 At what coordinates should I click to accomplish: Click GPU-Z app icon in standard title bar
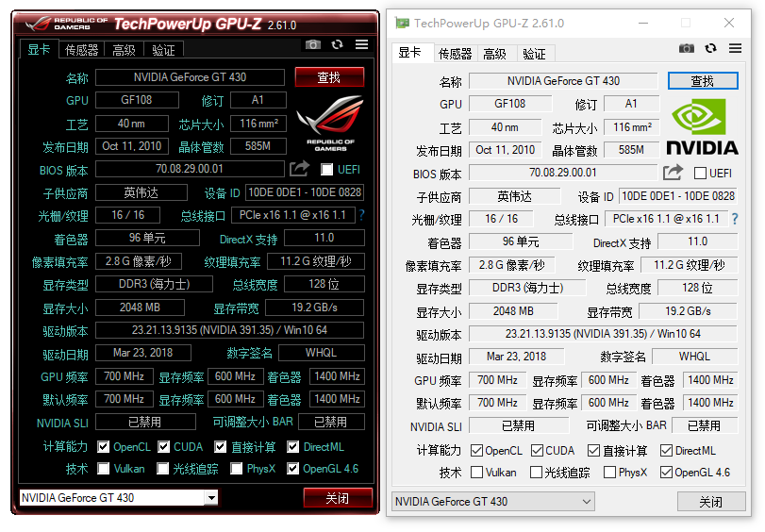(x=402, y=23)
